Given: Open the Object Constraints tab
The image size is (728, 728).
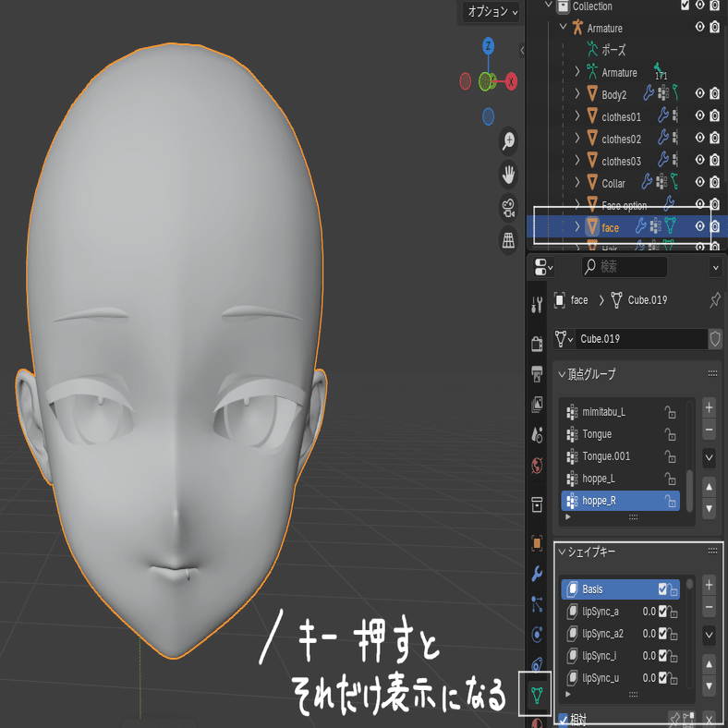Looking at the screenshot, I should click(537, 665).
